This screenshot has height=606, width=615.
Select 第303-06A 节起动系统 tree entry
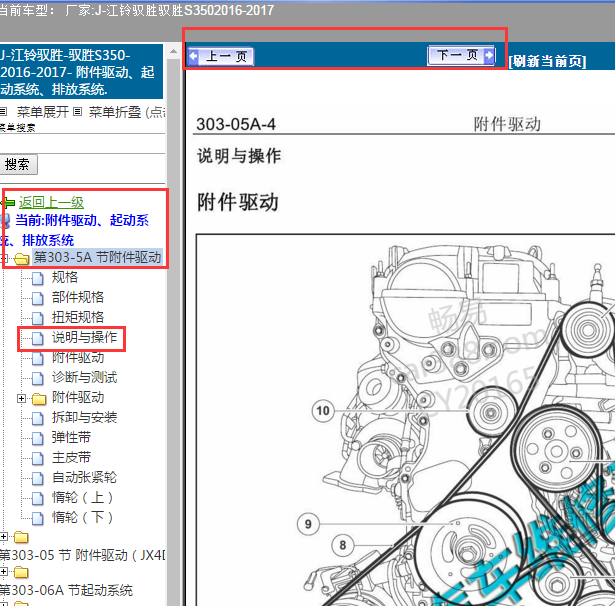[66, 590]
